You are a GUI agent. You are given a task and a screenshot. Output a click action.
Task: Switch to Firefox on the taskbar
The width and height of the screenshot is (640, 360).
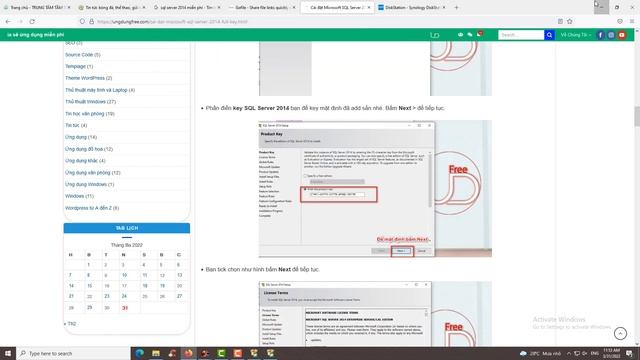click(189, 353)
